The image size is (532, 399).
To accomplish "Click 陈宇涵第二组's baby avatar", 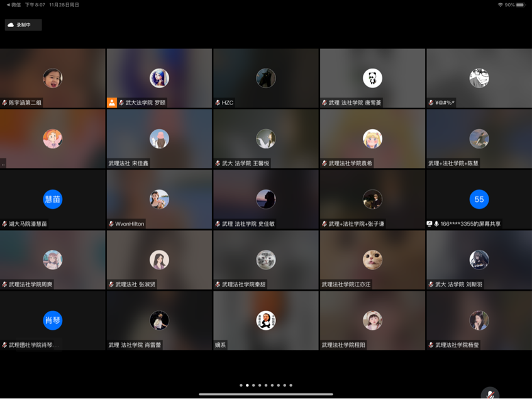I will (x=53, y=78).
